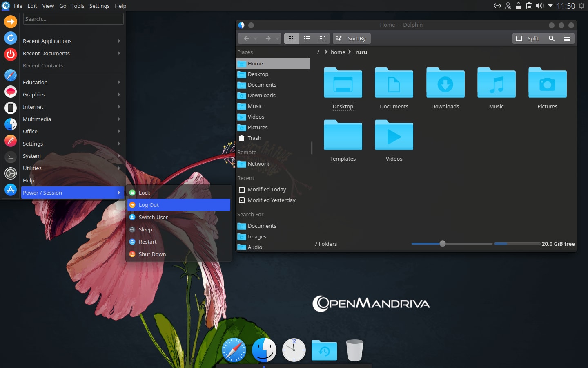
Task: Click the zoom slider handle
Action: [x=443, y=244]
